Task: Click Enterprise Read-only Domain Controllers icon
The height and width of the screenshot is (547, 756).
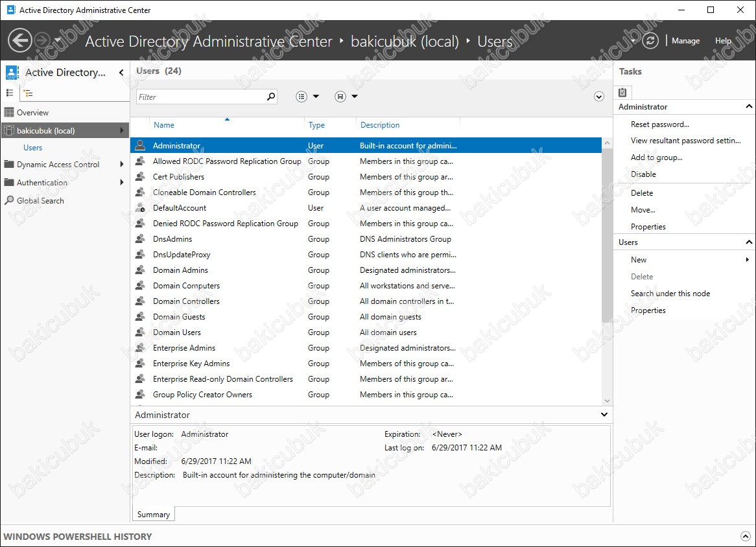Action: 140,378
